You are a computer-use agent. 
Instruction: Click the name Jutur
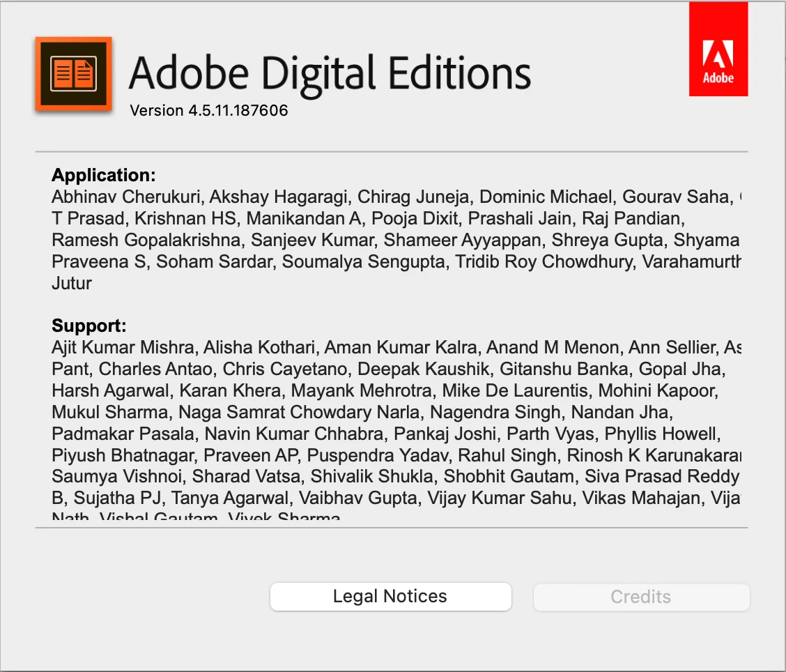click(x=72, y=283)
